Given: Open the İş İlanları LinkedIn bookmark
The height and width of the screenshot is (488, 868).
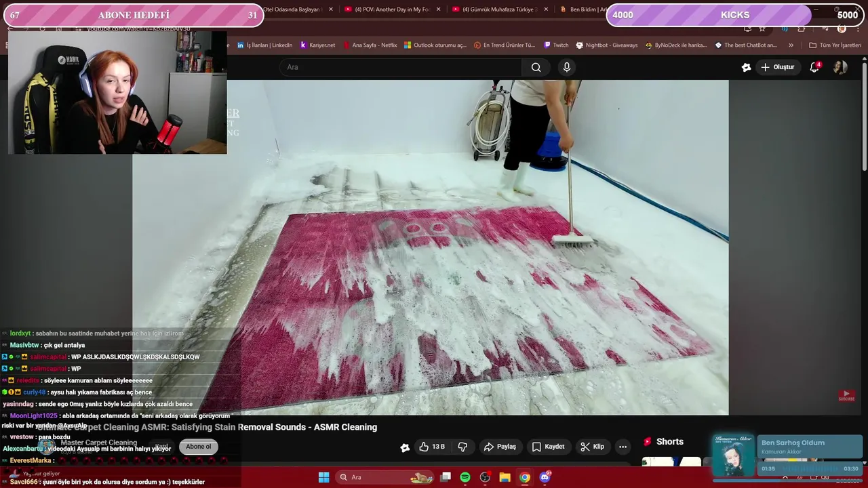Looking at the screenshot, I should (265, 45).
